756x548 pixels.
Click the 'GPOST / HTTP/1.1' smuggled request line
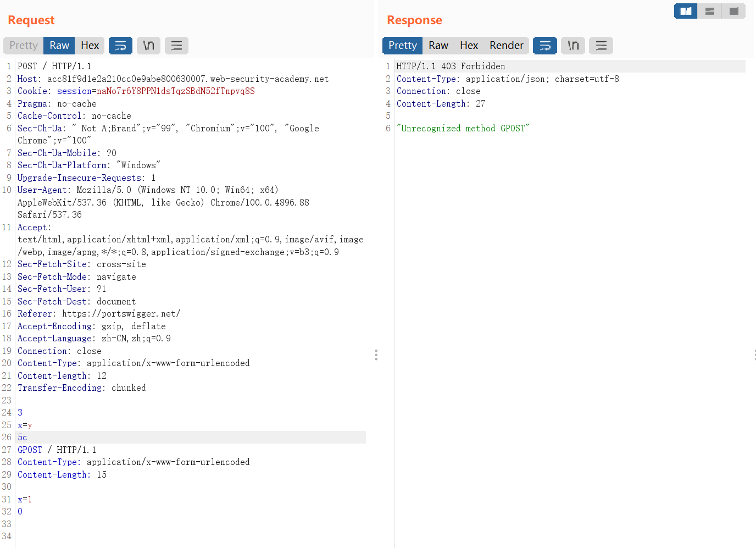(x=57, y=450)
